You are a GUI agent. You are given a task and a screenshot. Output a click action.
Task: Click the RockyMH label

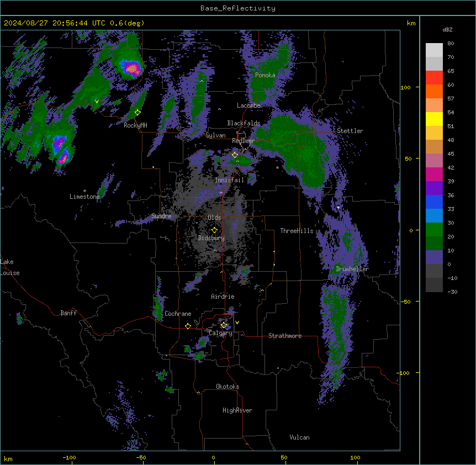[135, 125]
